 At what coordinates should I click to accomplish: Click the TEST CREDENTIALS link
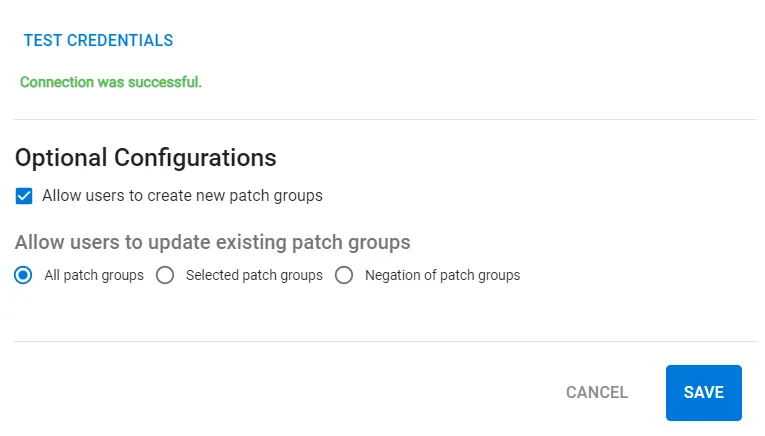tap(99, 40)
